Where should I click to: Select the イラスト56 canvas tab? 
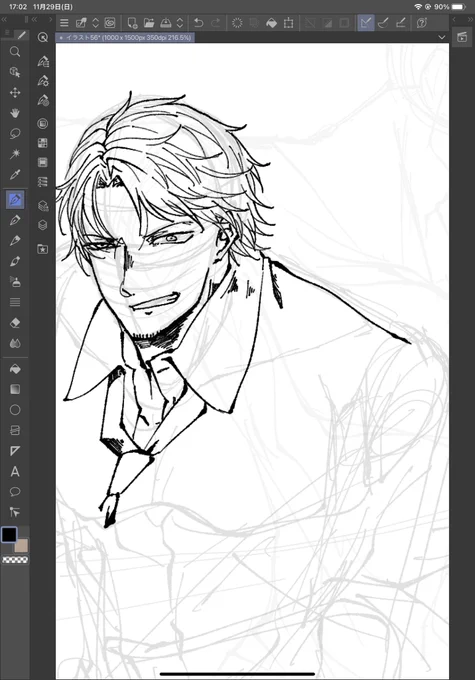point(125,38)
